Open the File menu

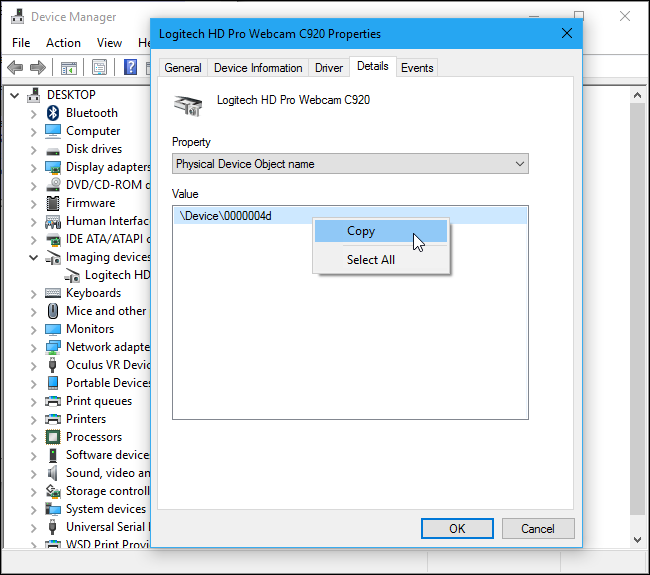click(21, 43)
